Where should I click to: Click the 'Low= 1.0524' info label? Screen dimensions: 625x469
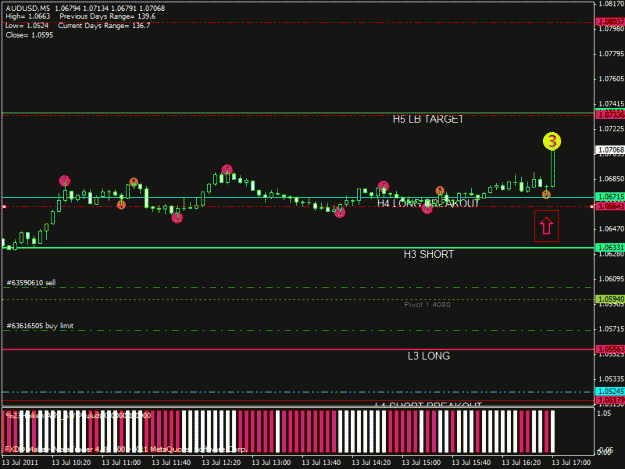point(27,26)
